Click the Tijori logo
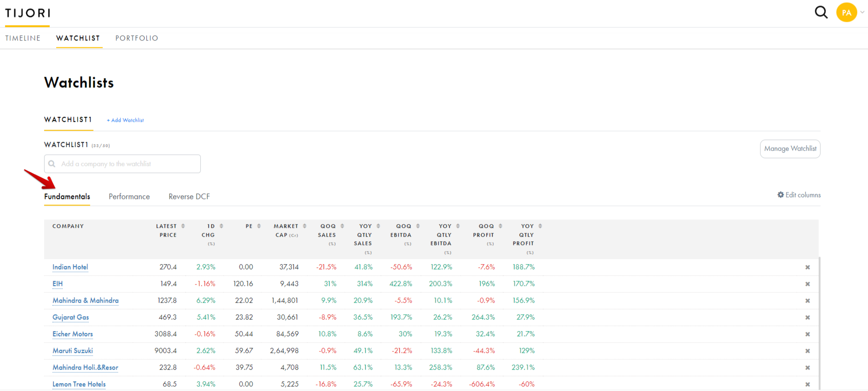The height and width of the screenshot is (391, 868). click(x=27, y=13)
